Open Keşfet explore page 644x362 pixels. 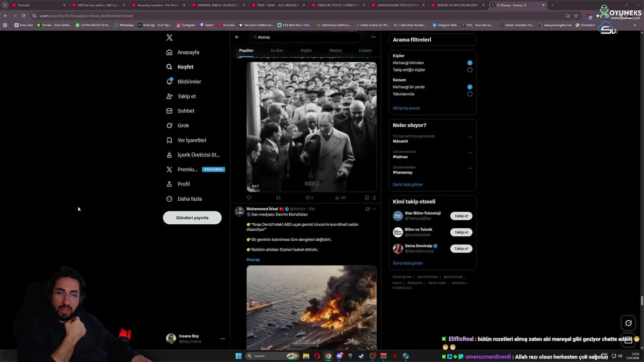(x=180, y=67)
